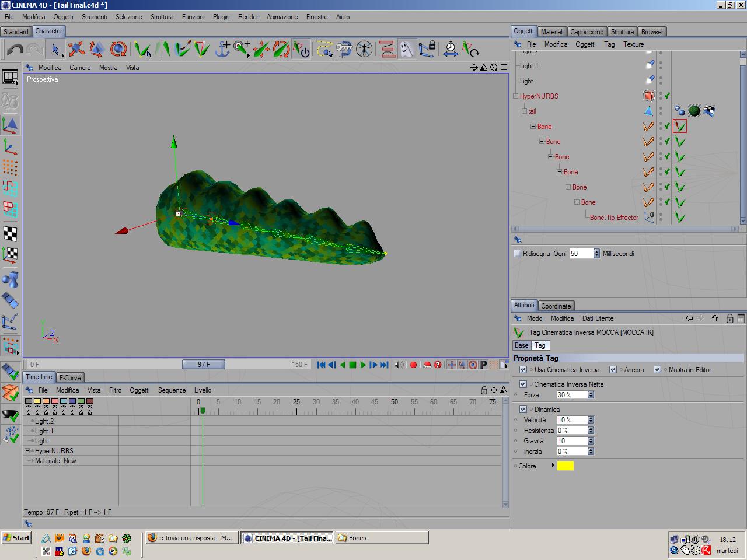Click the Gravità stepper arrows

click(591, 441)
